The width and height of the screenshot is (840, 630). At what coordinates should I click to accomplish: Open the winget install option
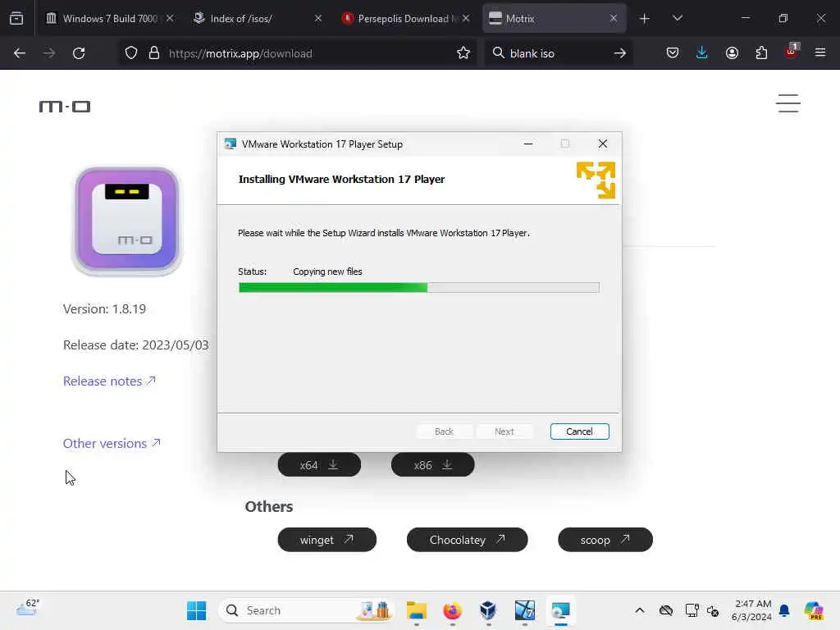click(x=326, y=540)
